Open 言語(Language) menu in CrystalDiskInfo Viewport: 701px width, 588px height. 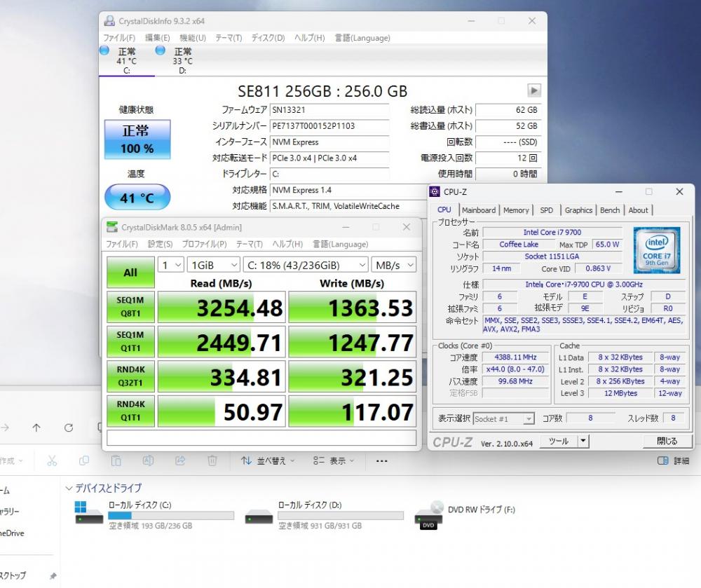(x=362, y=38)
